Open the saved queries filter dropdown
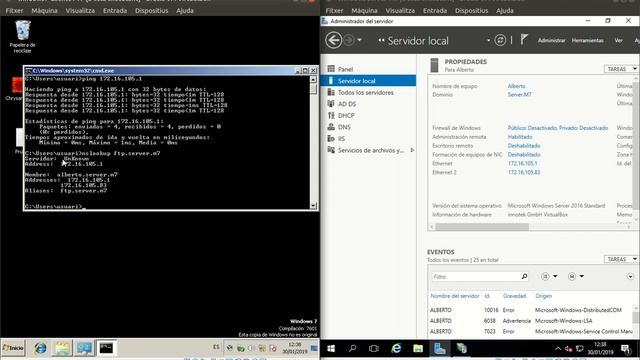 pos(576,276)
